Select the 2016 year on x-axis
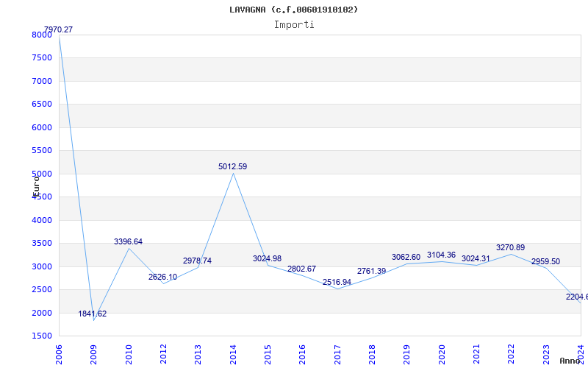The image size is (588, 368). click(302, 355)
